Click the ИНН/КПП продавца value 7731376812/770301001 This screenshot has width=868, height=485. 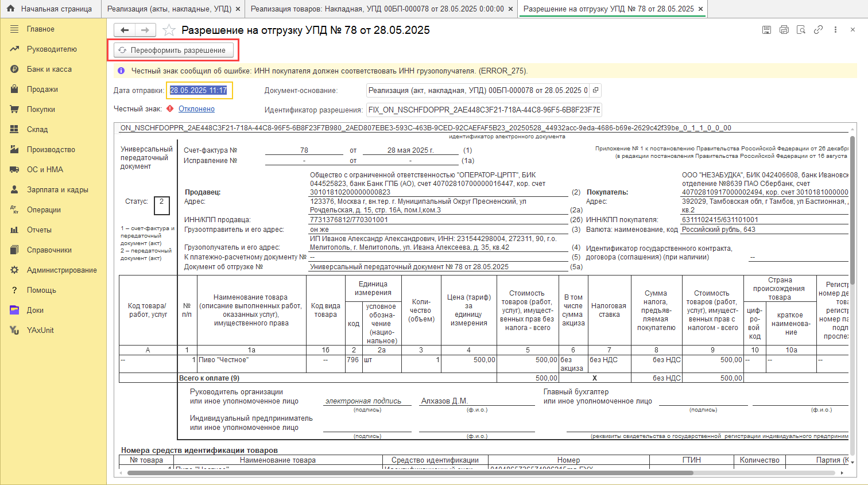point(349,220)
